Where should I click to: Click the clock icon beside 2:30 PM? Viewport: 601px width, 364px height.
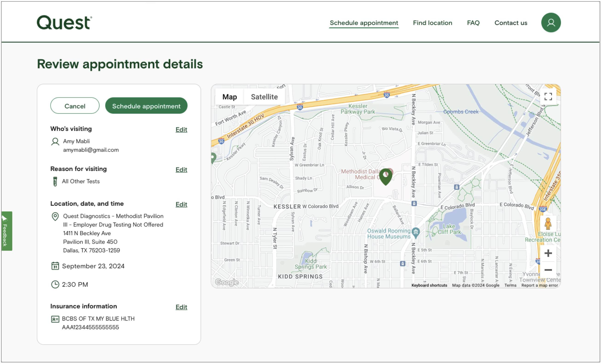pos(55,284)
